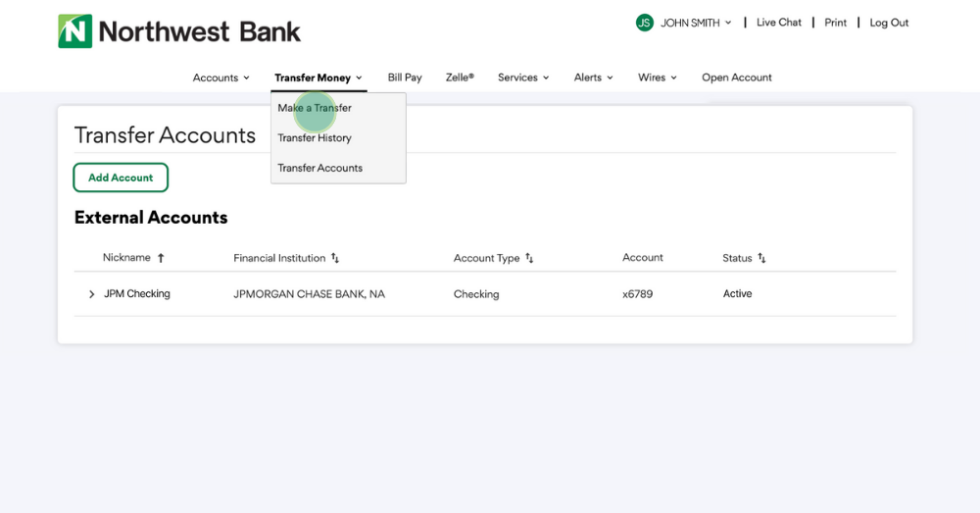Image resolution: width=980 pixels, height=513 pixels.
Task: Click the Log Out link
Action: 889,23
